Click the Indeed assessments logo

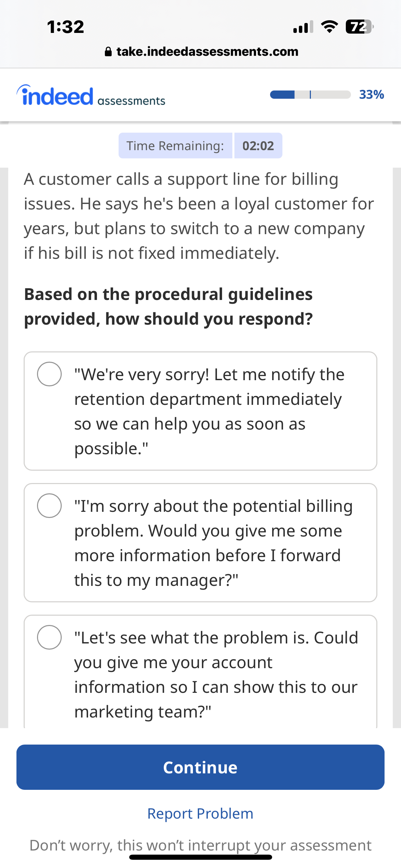point(91,95)
